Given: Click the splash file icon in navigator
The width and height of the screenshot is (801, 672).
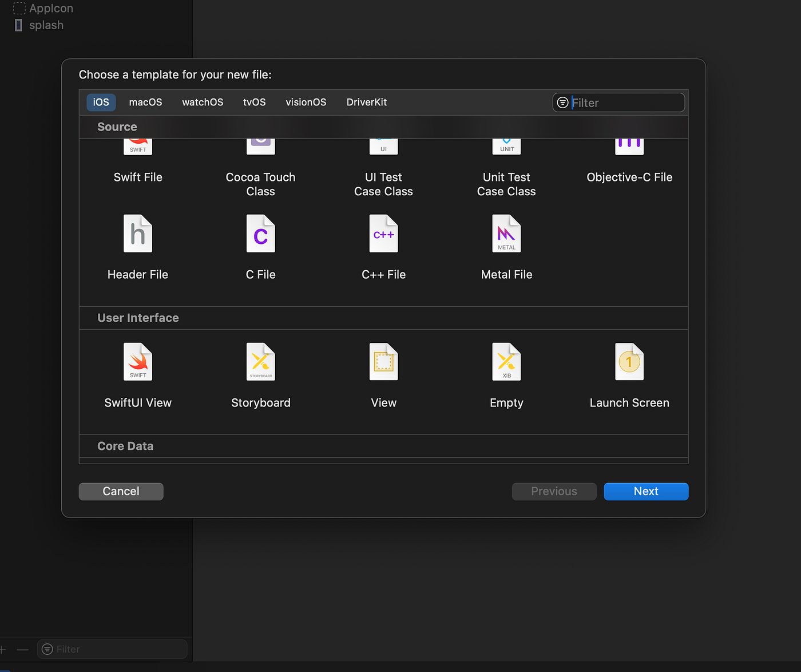Looking at the screenshot, I should point(18,25).
